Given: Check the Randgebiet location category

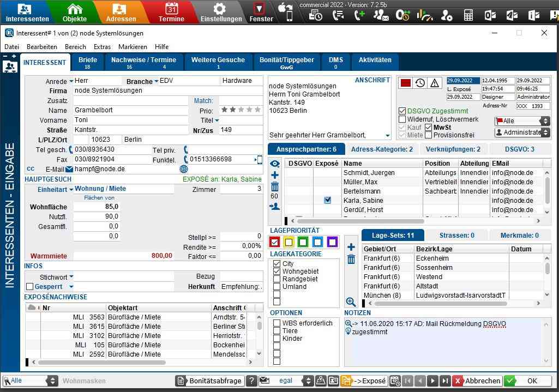Looking at the screenshot, I should pos(277,279).
